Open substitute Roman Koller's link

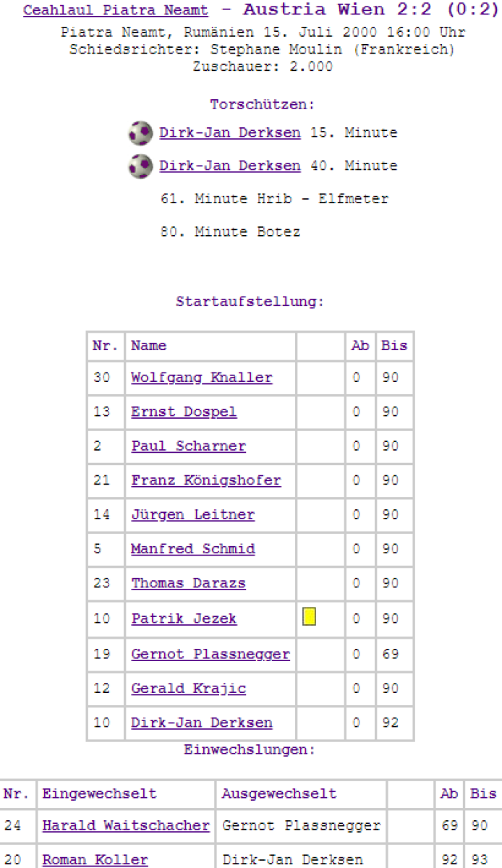tap(95, 860)
